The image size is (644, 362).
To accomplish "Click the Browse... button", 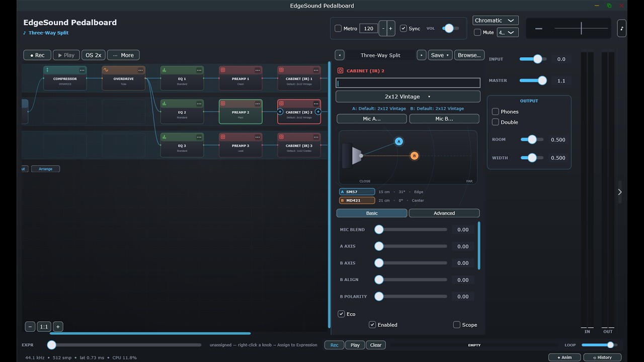I will [x=469, y=55].
